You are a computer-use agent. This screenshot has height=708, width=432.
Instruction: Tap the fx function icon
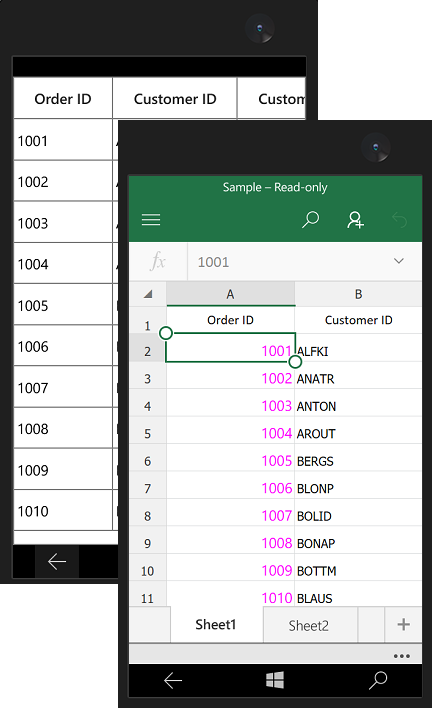158,261
